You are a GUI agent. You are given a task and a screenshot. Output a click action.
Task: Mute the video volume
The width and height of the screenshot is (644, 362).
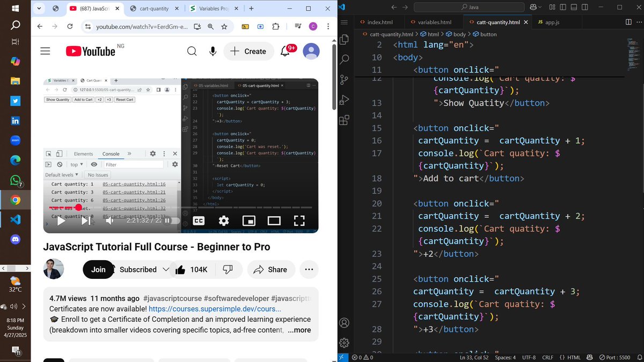[x=109, y=220]
